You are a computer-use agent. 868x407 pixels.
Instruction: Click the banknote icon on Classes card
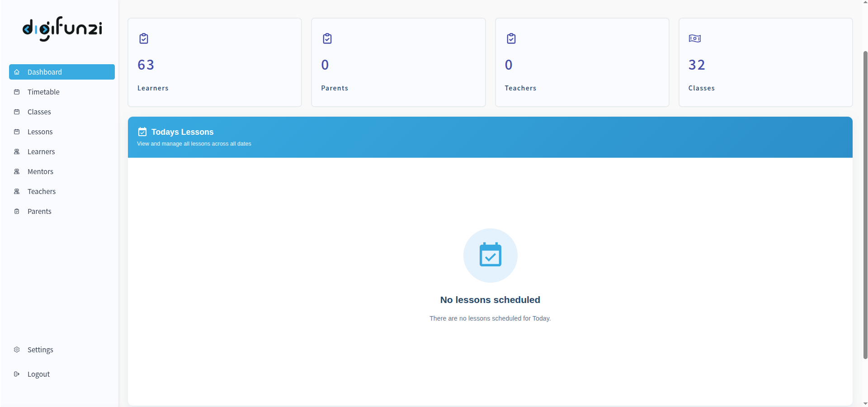[694, 38]
